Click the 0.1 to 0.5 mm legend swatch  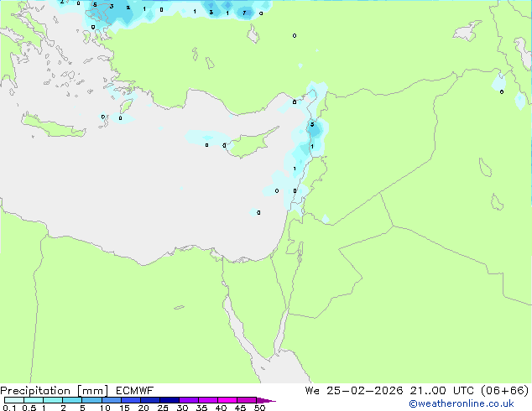coord(14,400)
